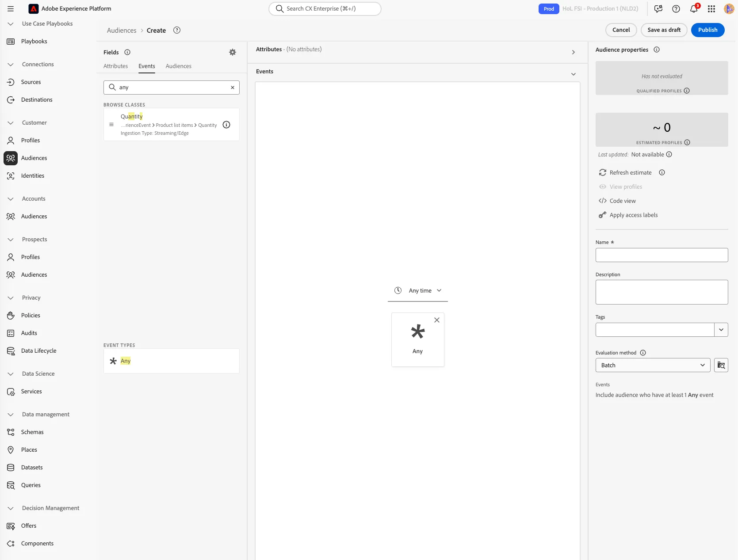
Task: Select the Quantity class field
Action: click(x=172, y=125)
